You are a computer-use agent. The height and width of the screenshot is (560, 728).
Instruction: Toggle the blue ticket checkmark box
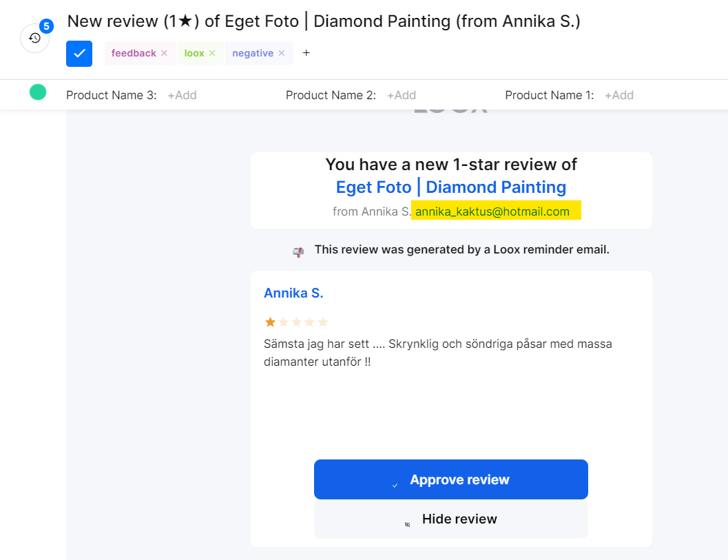(x=79, y=54)
